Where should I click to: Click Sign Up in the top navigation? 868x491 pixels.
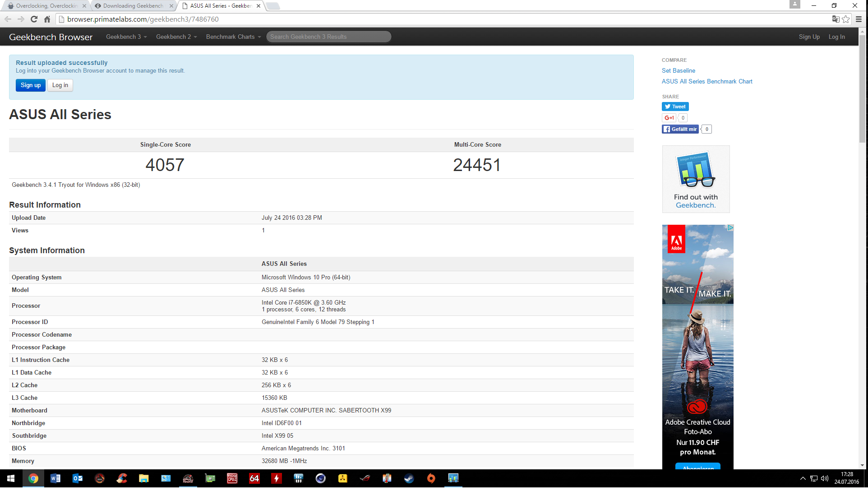coord(809,37)
